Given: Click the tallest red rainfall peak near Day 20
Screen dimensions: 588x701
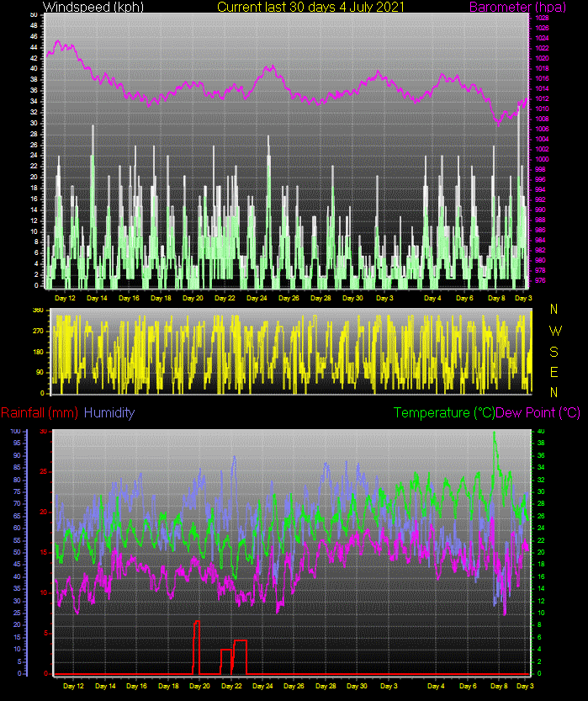Looking at the screenshot, I should 197,623.
